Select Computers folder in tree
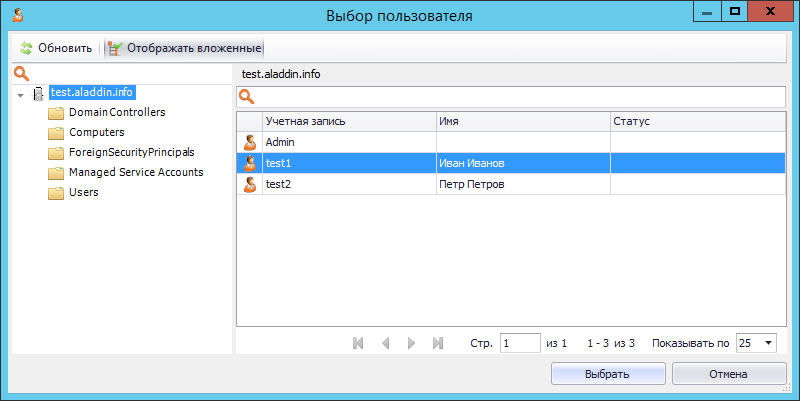 click(96, 132)
